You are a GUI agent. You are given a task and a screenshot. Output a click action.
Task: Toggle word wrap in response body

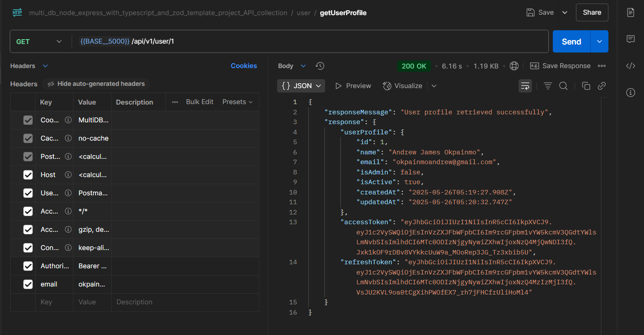(525, 86)
